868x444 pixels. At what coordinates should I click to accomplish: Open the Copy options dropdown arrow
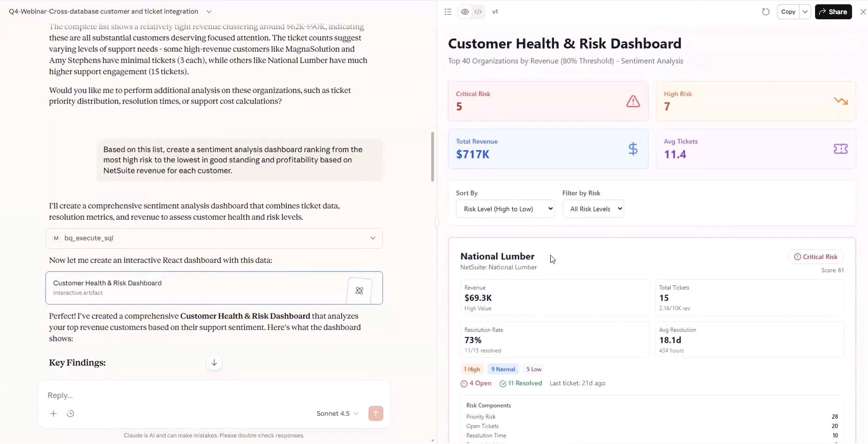(805, 12)
